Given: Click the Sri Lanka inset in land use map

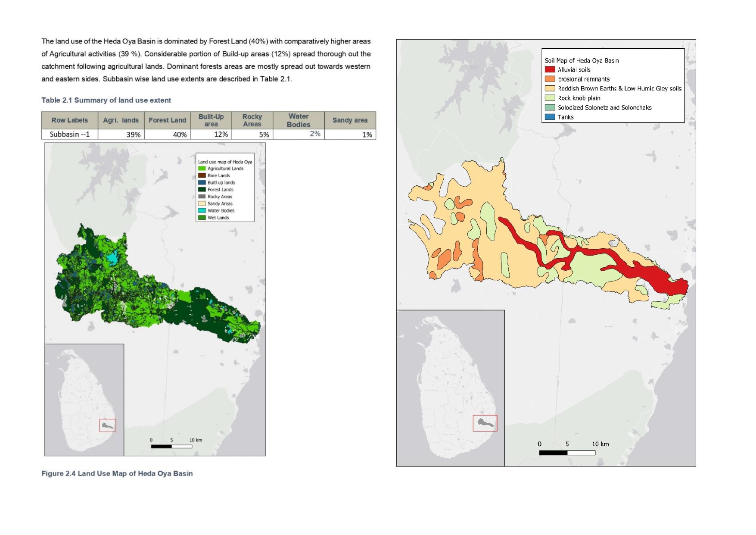Looking at the screenshot, I should (x=84, y=400).
